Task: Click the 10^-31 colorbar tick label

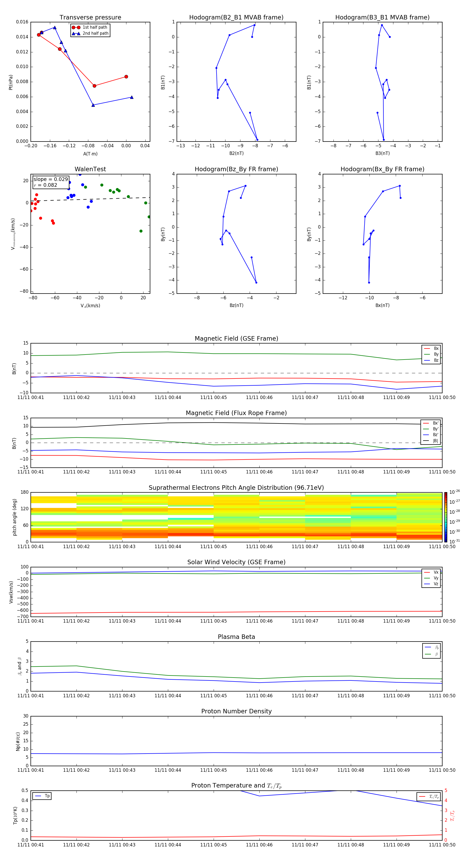Action: (455, 542)
